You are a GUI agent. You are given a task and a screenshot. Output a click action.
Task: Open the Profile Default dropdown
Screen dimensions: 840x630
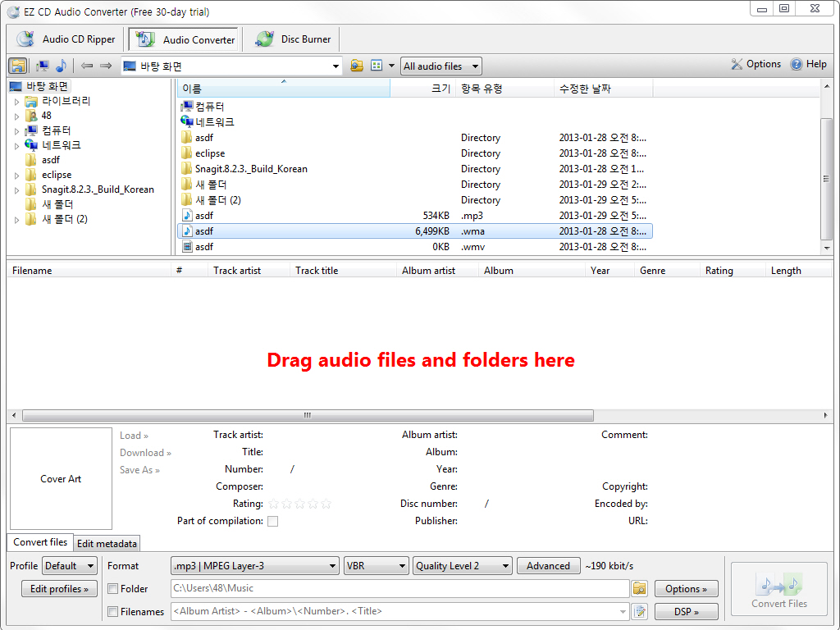point(70,566)
